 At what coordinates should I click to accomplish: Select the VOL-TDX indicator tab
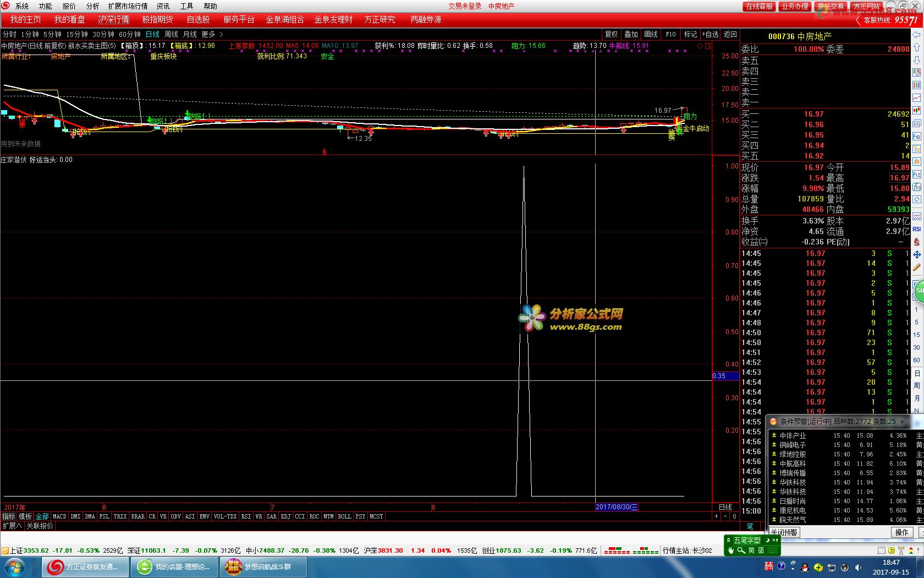[225, 516]
